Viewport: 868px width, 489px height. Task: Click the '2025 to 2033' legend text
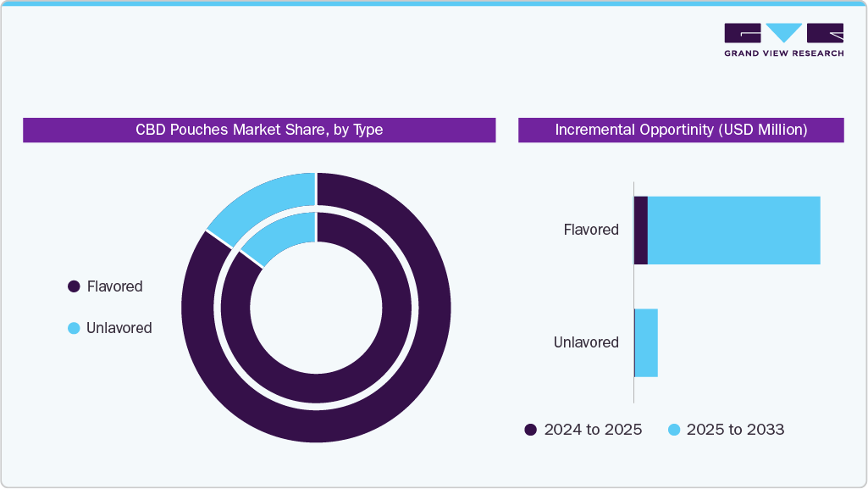pos(735,430)
